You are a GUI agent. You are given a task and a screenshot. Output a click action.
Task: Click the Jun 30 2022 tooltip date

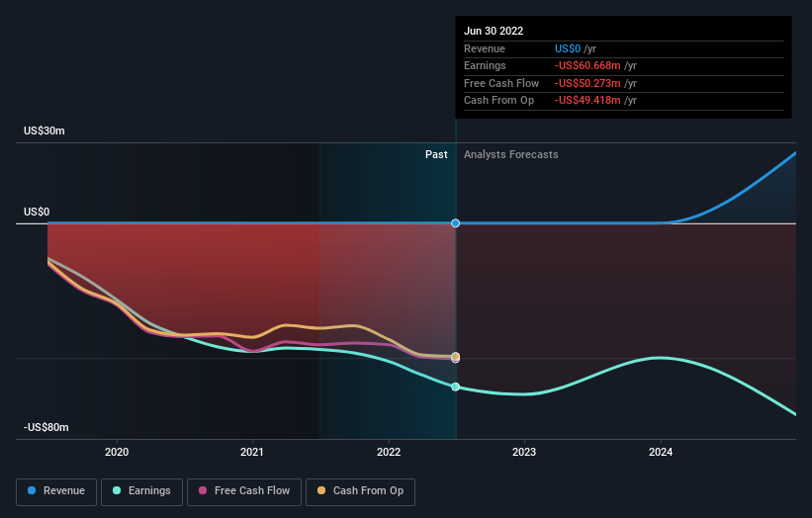point(494,31)
